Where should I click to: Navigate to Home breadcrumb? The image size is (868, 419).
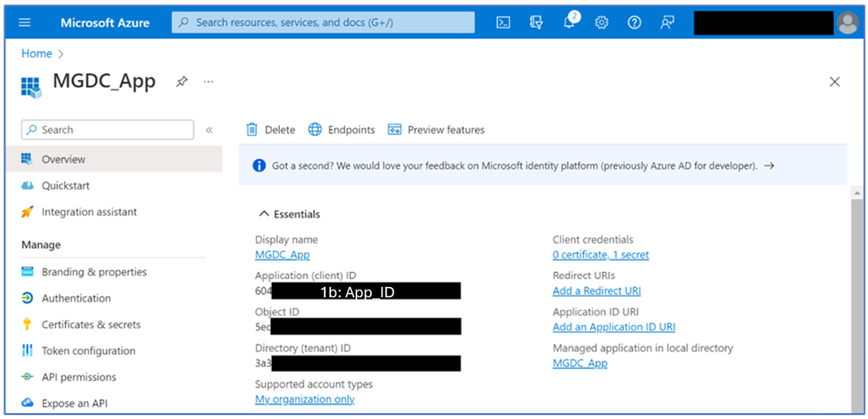pos(36,54)
